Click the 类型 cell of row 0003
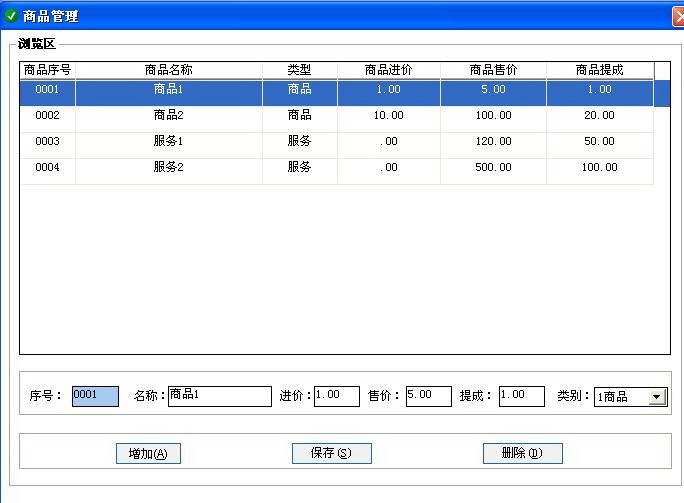Image resolution: width=684 pixels, height=503 pixels. coord(300,145)
